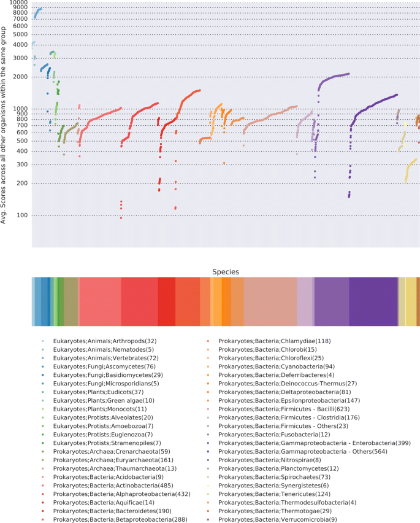Click the pale lavender segment of the Species bar

305,301
